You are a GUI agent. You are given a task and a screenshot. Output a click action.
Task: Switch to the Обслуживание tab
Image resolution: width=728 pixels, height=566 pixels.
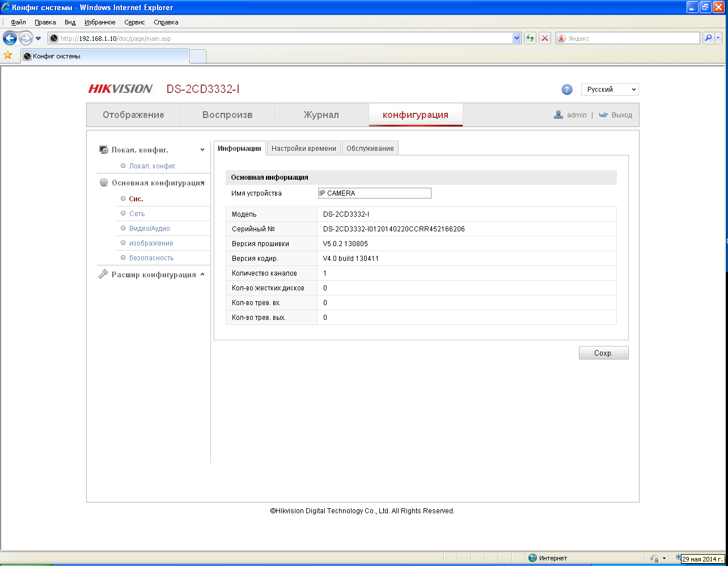coord(370,148)
